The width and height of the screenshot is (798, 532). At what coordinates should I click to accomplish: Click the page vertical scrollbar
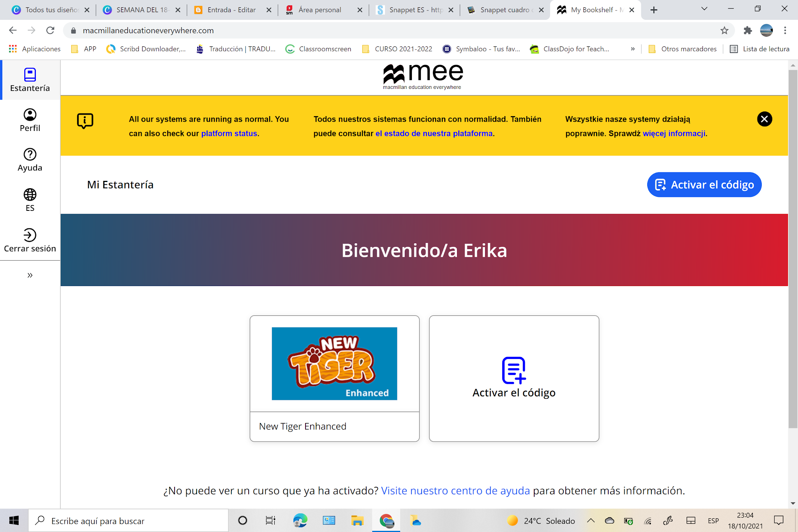[793, 249]
